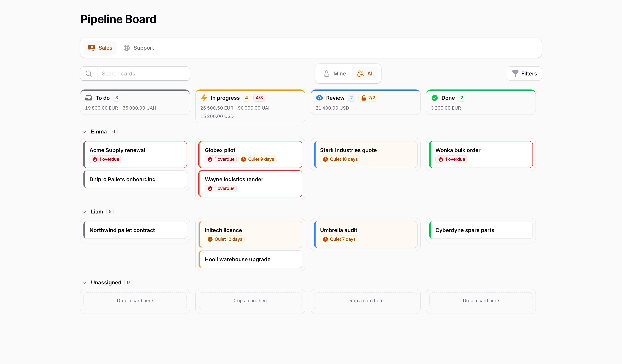
Task: Click the Review eye icon
Action: tap(319, 98)
